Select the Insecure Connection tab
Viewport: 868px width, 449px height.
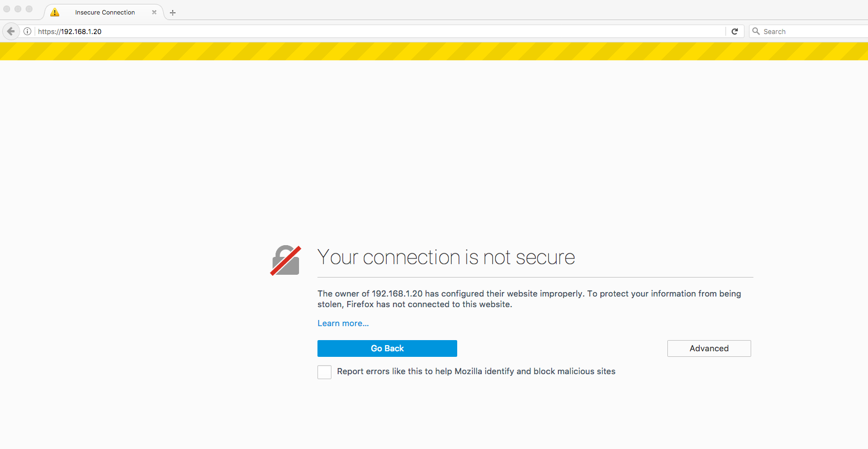[x=104, y=12]
